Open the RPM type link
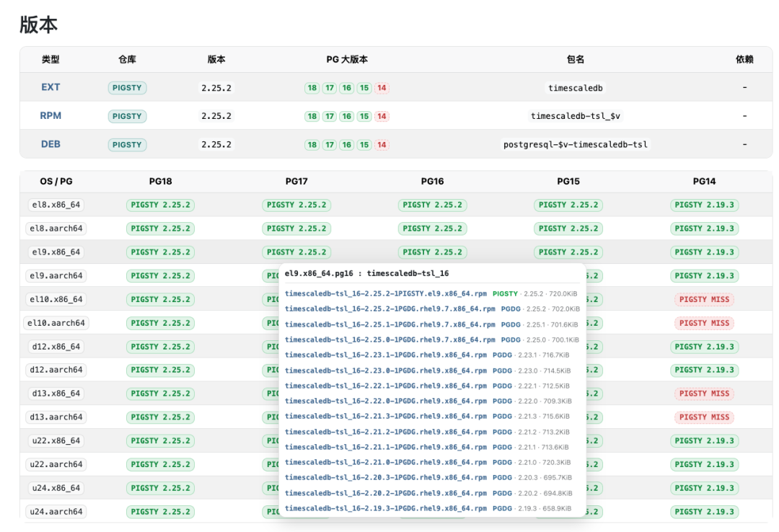This screenshot has width=779, height=532. click(50, 116)
